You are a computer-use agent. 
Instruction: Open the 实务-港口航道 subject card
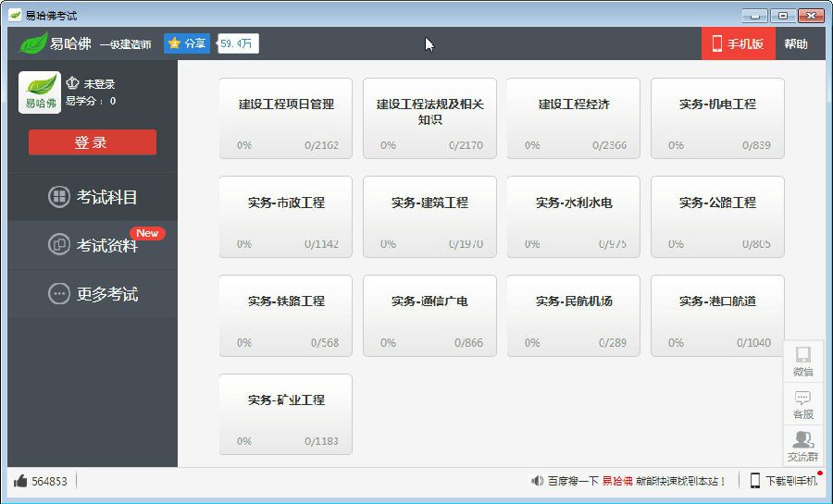coord(717,315)
